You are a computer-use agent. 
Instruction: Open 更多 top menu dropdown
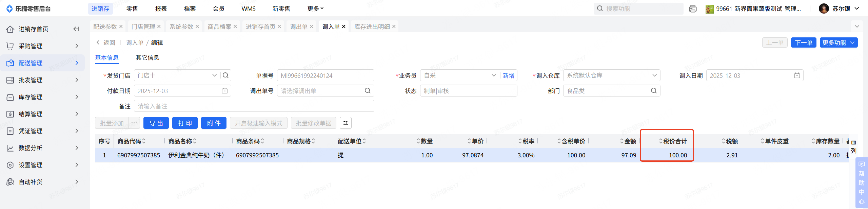tap(316, 9)
